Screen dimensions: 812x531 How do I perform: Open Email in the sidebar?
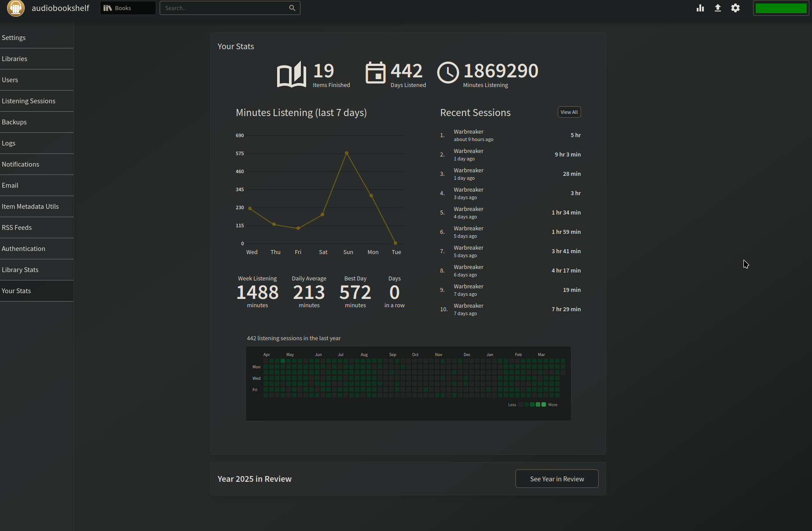pos(37,185)
